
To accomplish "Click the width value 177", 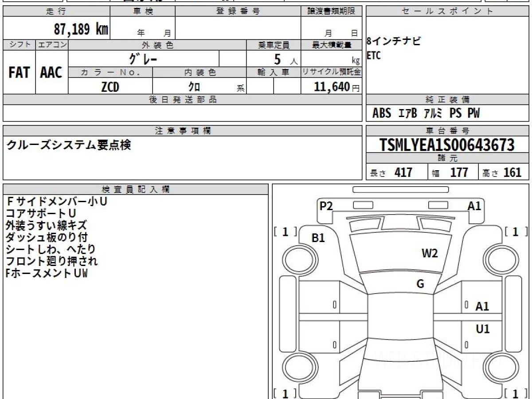I will 459,172.
